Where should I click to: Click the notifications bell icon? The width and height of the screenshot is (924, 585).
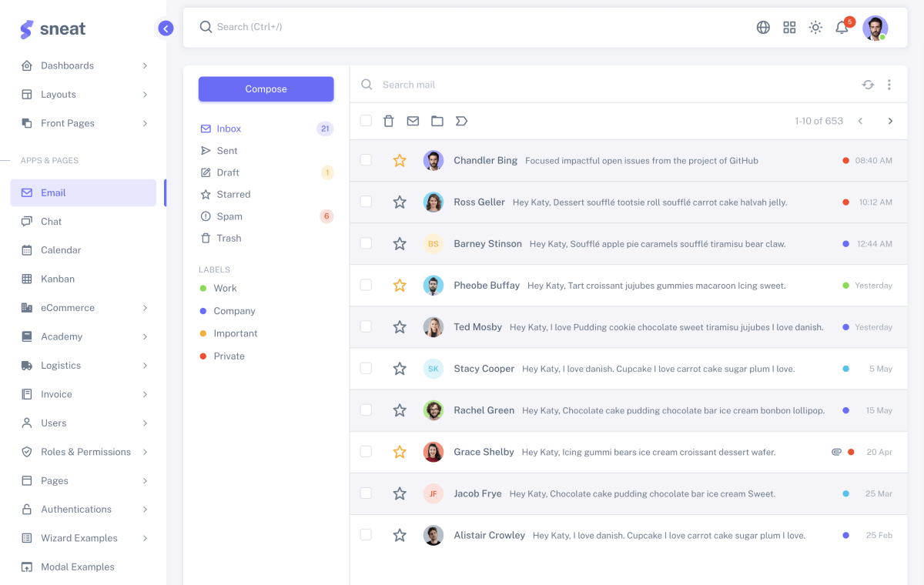[842, 27]
